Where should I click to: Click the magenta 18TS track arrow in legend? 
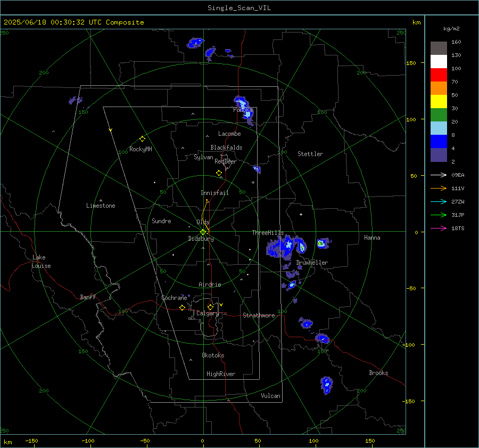pos(439,228)
